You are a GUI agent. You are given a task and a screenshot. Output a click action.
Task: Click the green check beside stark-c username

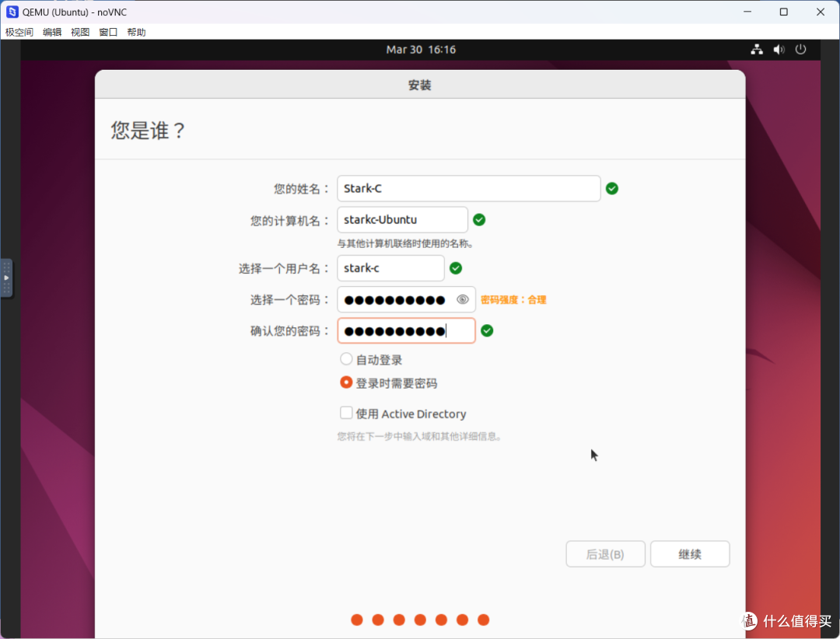456,268
